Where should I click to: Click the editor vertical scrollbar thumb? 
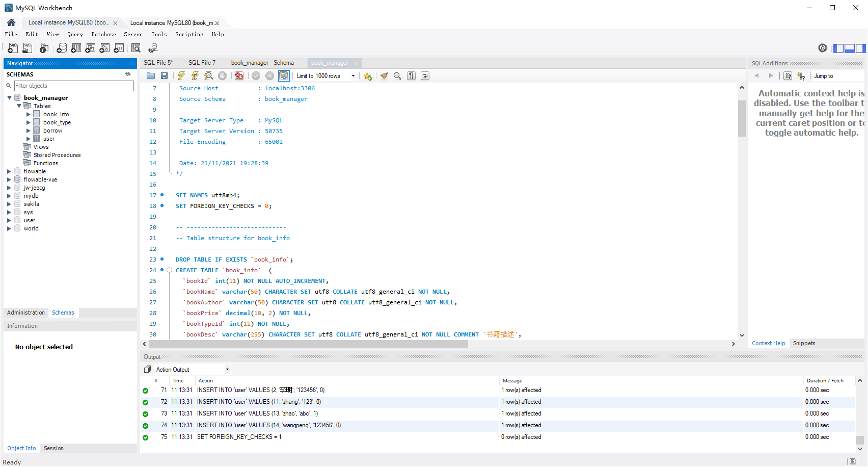[x=742, y=118]
